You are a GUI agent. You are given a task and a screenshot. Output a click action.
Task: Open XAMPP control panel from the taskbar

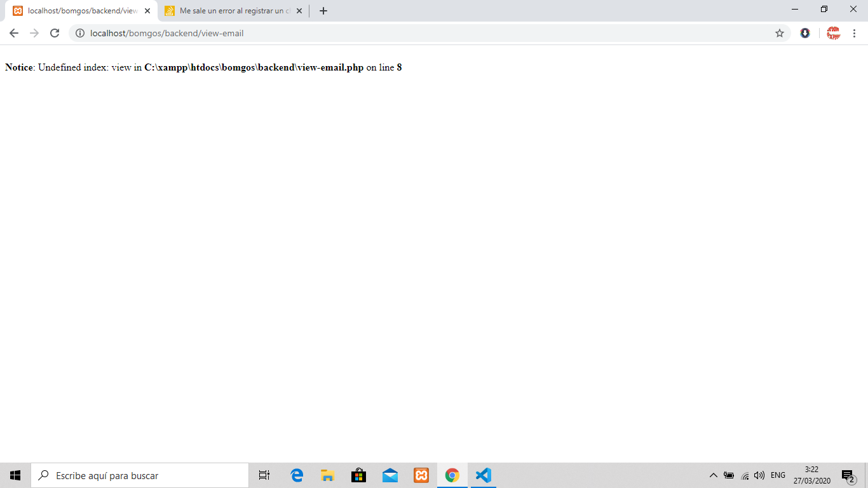421,475
